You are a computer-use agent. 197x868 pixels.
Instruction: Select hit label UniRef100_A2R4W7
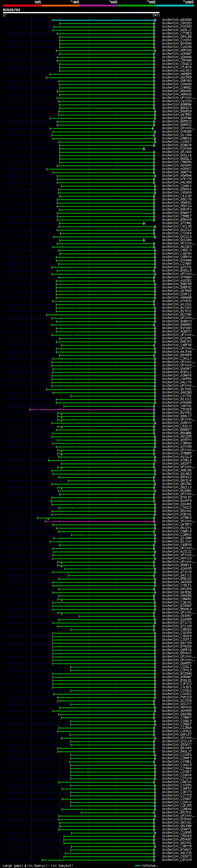point(177,54)
